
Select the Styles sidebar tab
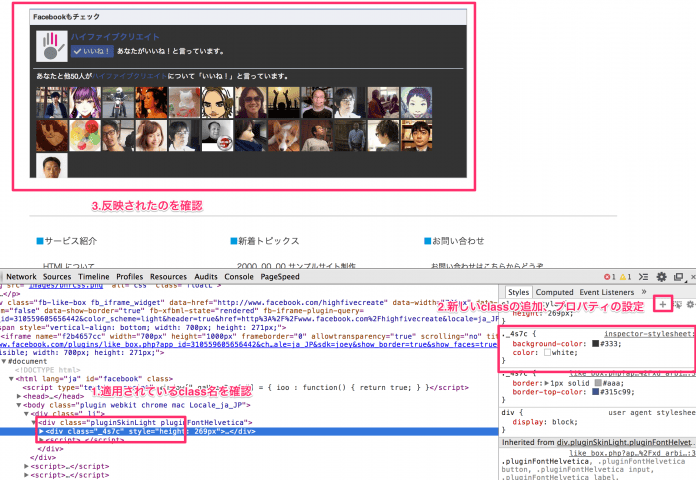click(x=518, y=292)
